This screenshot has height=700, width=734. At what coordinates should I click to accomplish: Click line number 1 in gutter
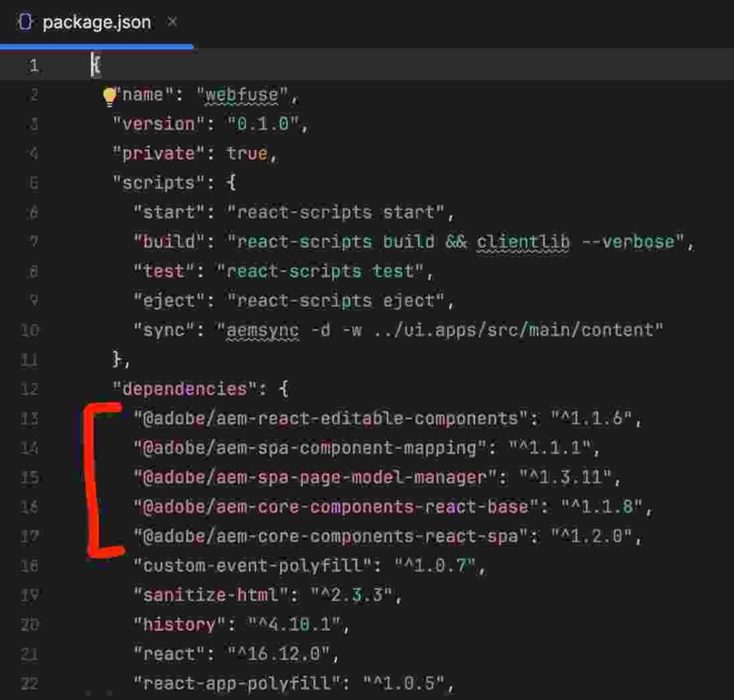click(x=34, y=65)
